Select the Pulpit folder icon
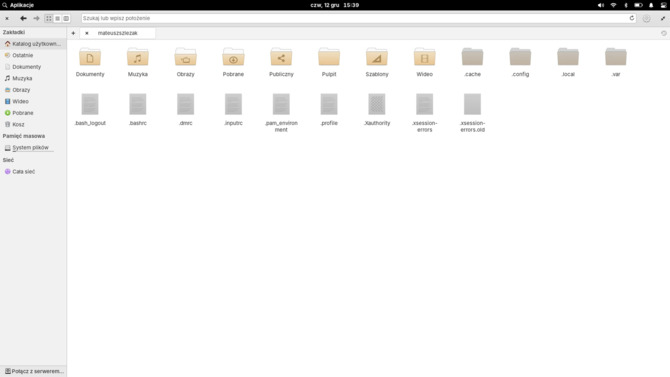Image resolution: width=670 pixels, height=377 pixels. [329, 57]
